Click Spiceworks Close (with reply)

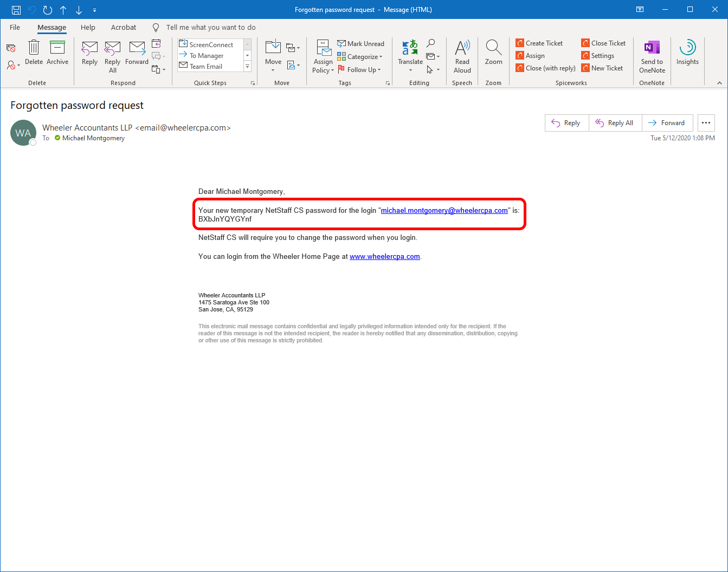point(546,68)
